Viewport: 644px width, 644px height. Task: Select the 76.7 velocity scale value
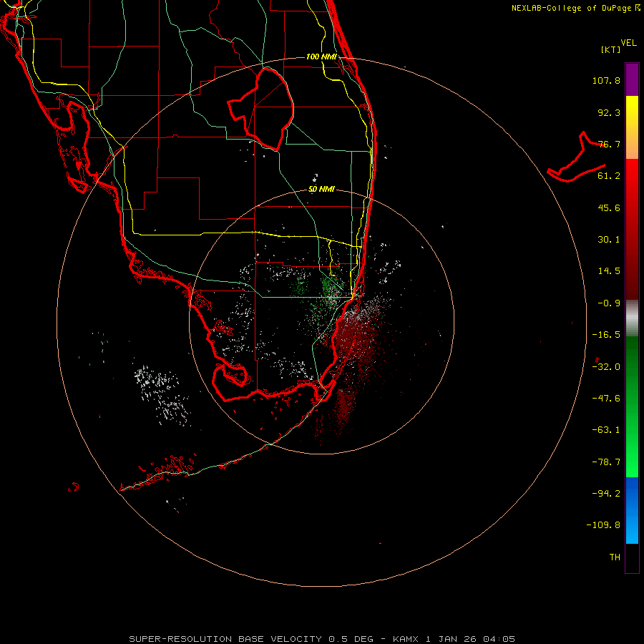tap(609, 144)
